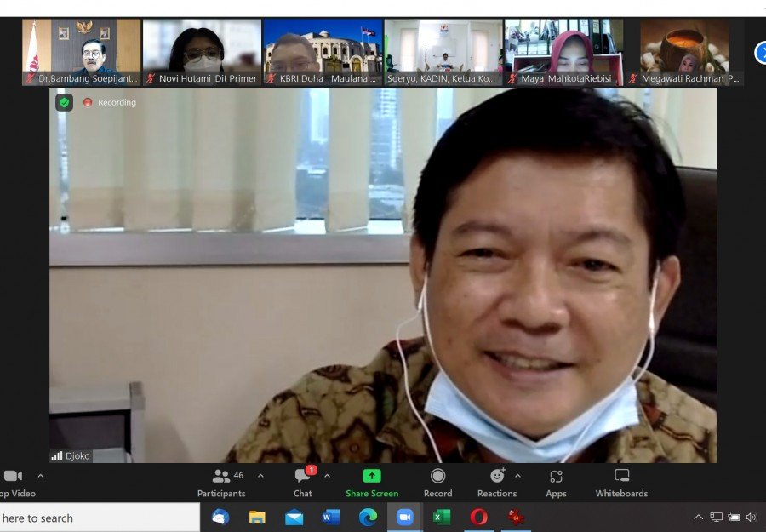Screen dimensions: 766x532
Task: Switch to Excel on the taskbar
Action: coord(441,517)
